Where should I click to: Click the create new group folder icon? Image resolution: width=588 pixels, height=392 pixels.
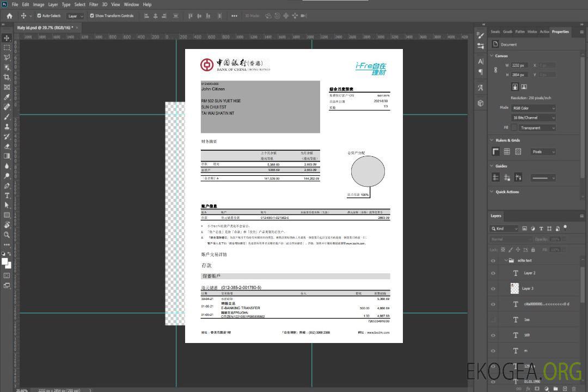click(x=555, y=389)
